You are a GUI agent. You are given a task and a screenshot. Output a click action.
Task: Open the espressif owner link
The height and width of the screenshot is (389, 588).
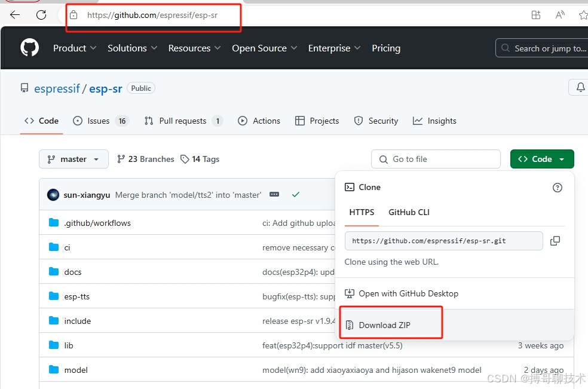point(57,88)
